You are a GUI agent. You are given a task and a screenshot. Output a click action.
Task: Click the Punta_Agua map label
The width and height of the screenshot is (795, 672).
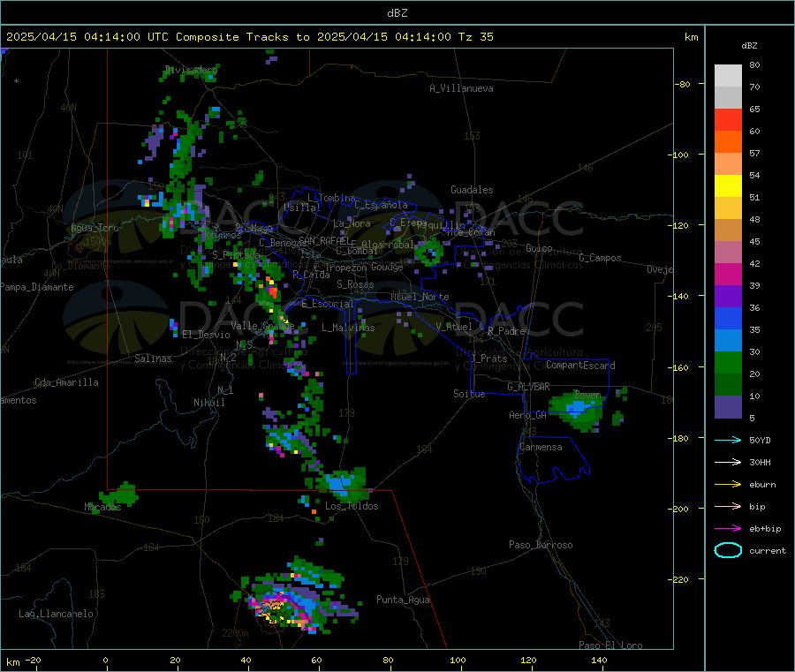(x=403, y=600)
